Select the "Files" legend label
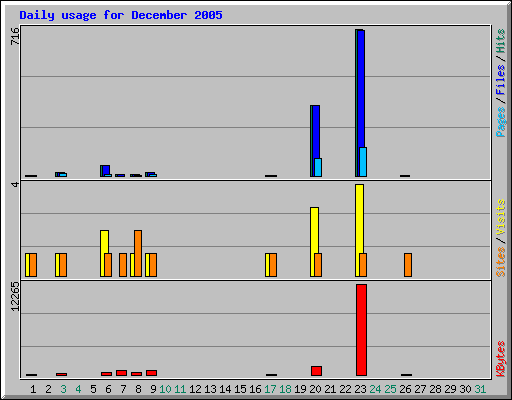The width and height of the screenshot is (512, 400). [501, 80]
